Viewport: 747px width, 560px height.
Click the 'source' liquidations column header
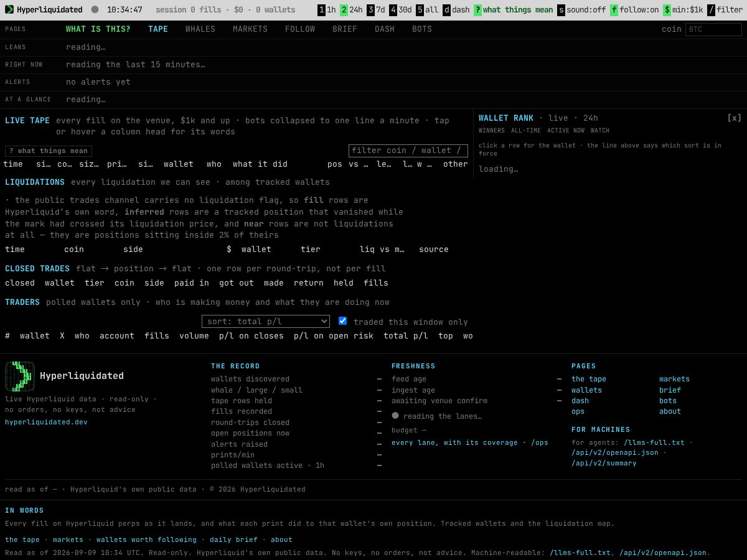point(434,250)
